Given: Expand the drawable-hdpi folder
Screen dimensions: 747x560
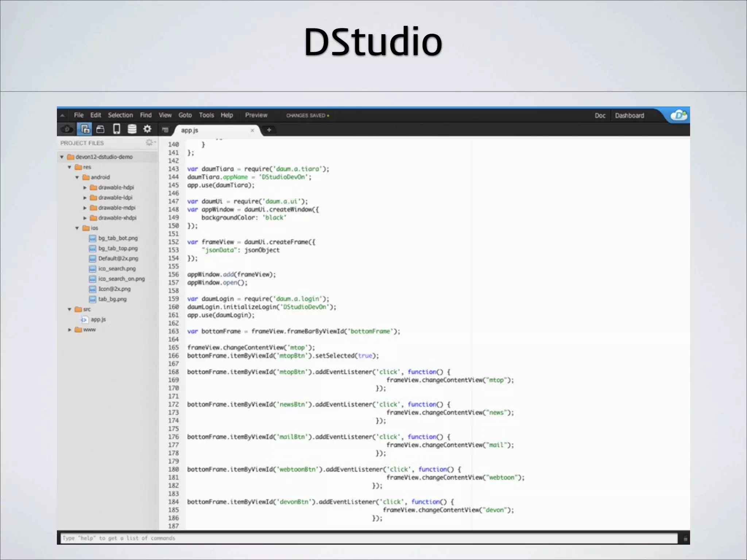Looking at the screenshot, I should click(x=85, y=187).
